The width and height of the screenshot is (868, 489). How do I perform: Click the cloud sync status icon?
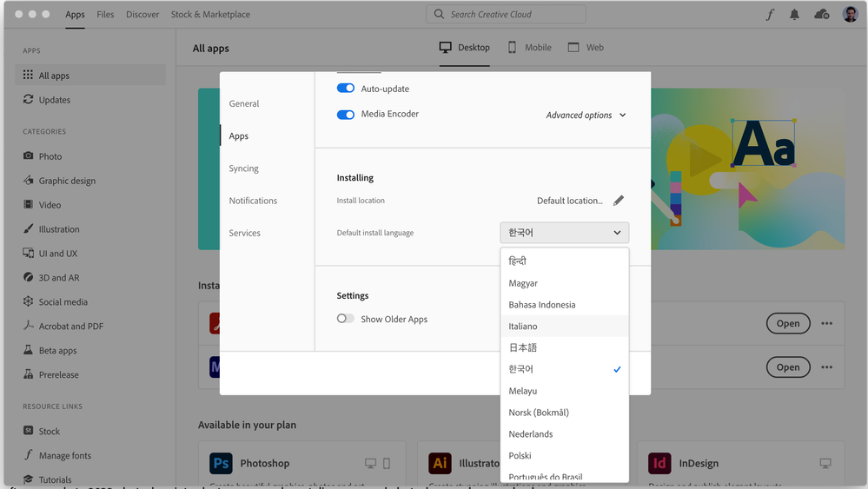pos(821,15)
